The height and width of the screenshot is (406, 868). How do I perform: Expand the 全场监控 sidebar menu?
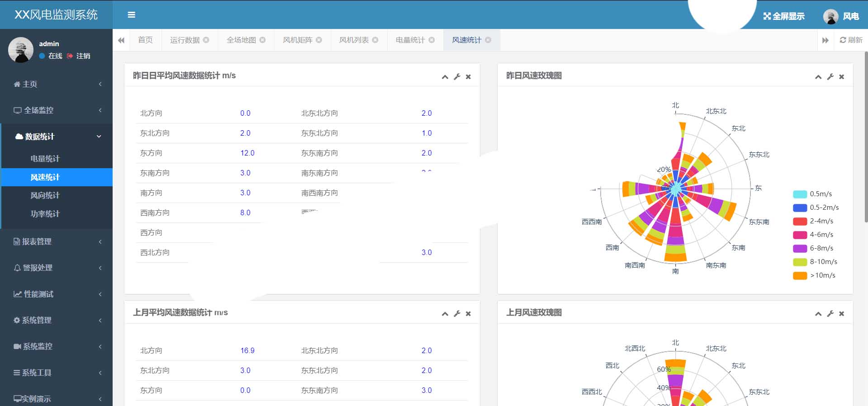[x=56, y=110]
